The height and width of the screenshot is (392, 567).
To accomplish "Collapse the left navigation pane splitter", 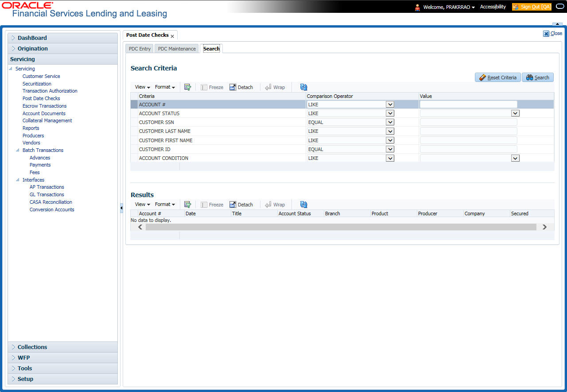I will tap(121, 208).
